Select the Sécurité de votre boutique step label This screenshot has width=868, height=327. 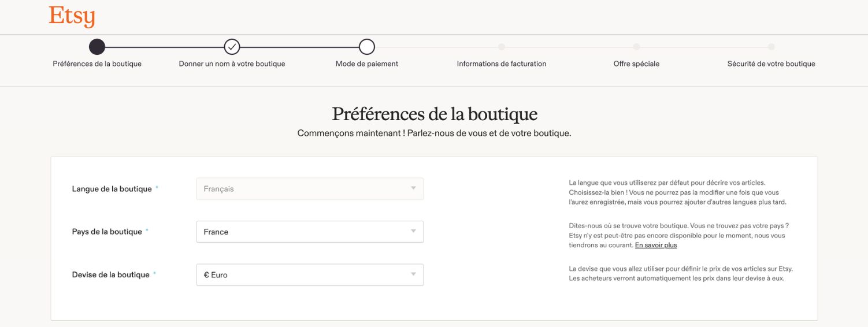pos(771,64)
